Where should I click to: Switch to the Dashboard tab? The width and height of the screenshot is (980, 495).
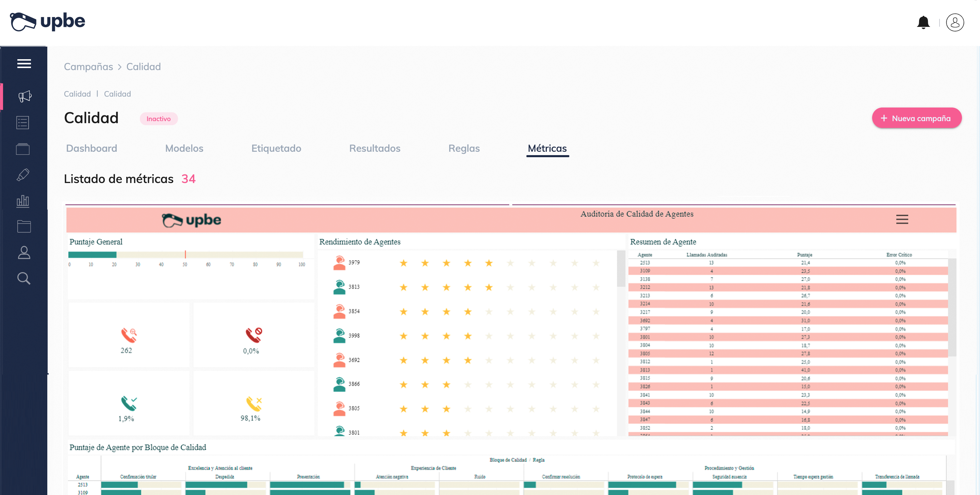point(91,148)
